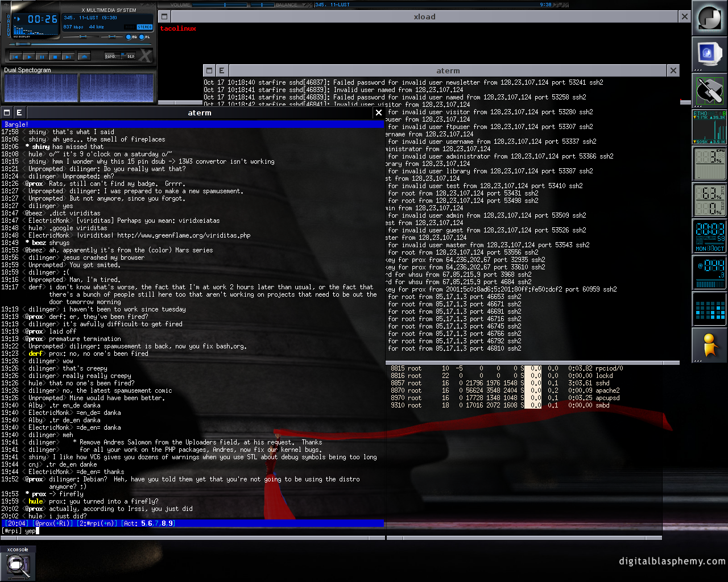Click the STEREO indicator in XMMS
The width and height of the screenshot is (728, 582).
tap(145, 27)
